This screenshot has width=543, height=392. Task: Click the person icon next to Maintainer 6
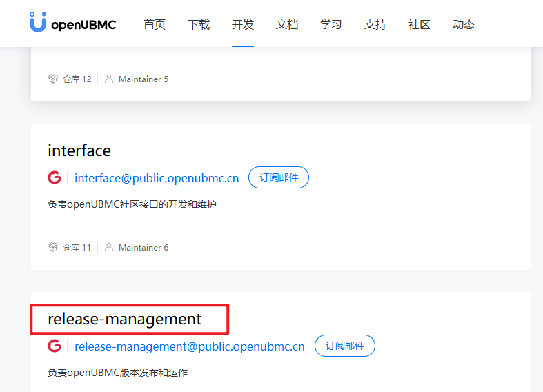pos(109,248)
